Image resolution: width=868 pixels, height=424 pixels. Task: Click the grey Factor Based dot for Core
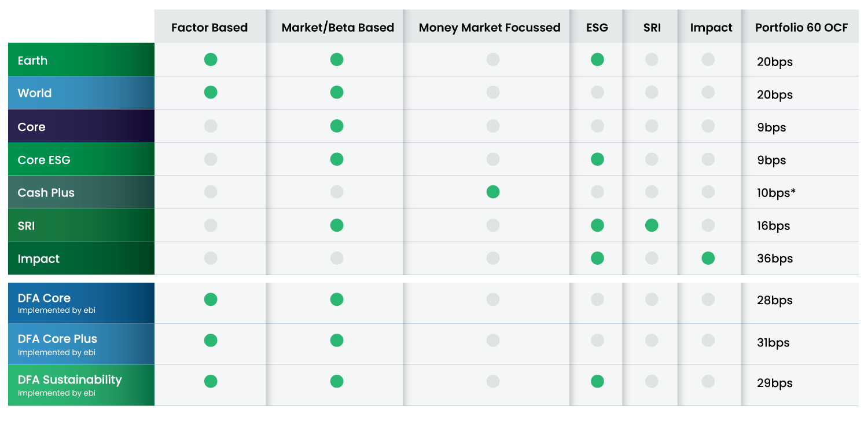[x=211, y=126]
